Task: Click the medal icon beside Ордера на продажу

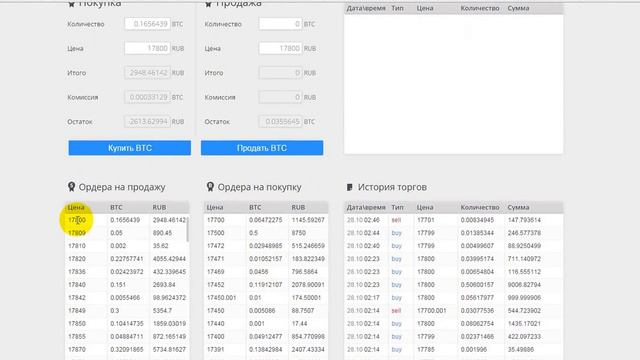Action: [x=71, y=187]
